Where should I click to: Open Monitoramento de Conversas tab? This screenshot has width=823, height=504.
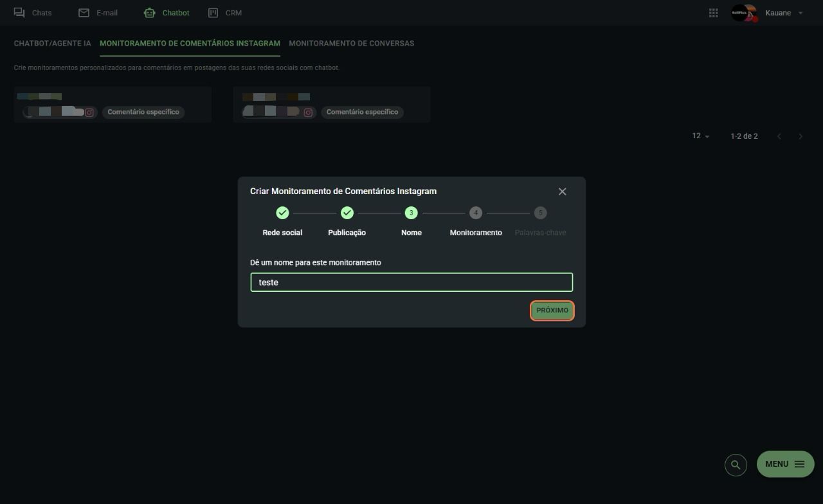(351, 44)
